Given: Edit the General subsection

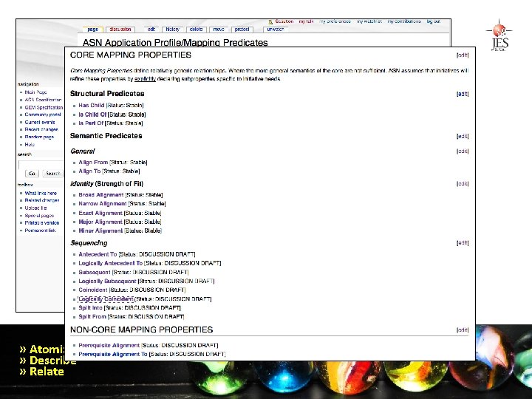Looking at the screenshot, I should tap(463, 151).
